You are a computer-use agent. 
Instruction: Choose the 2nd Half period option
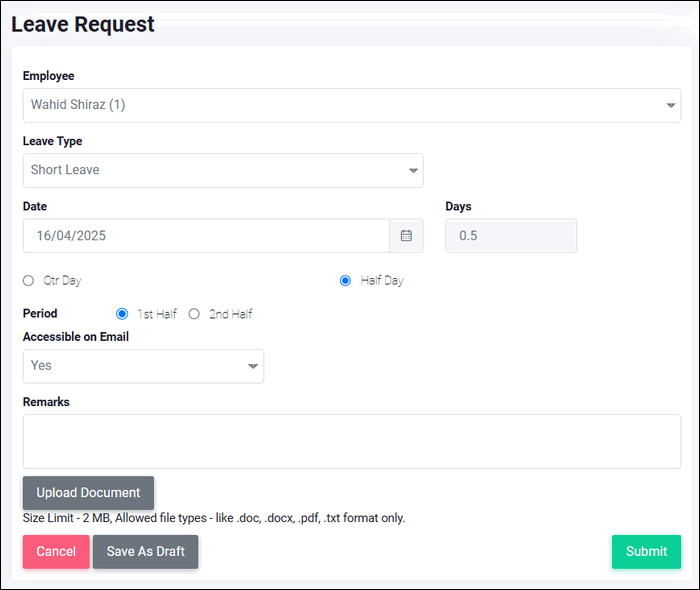(x=194, y=314)
